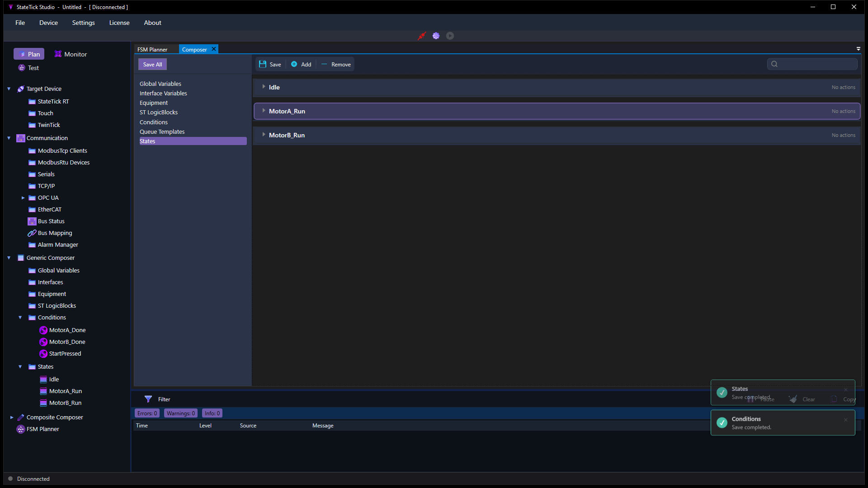This screenshot has height=488, width=868.
Task: Select the MotorA_Done condition icon
Action: 43,330
